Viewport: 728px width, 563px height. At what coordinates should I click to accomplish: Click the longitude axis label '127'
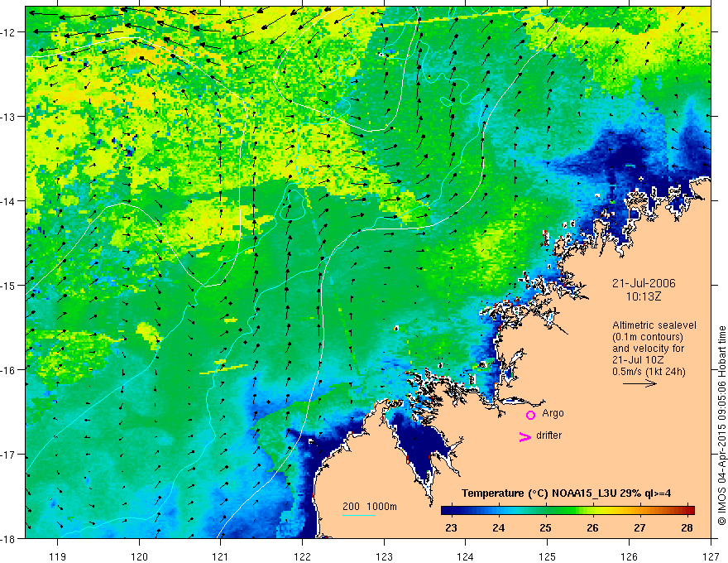[x=711, y=556]
